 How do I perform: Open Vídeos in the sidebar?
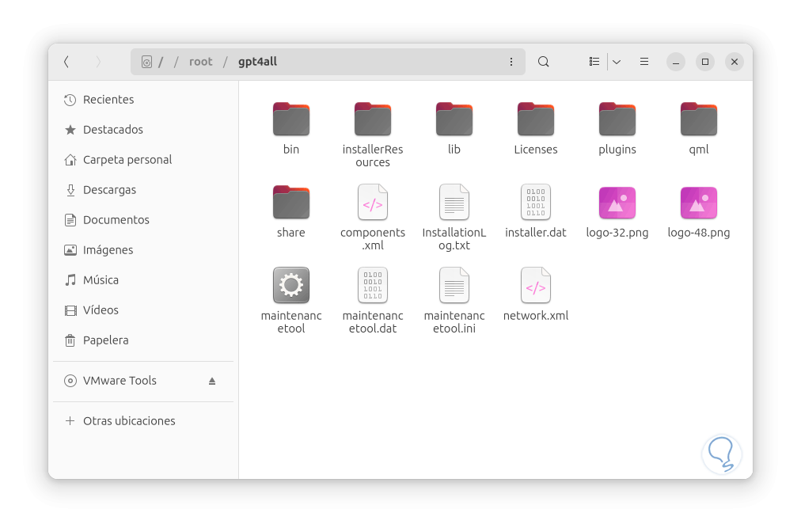pyautogui.click(x=143, y=310)
